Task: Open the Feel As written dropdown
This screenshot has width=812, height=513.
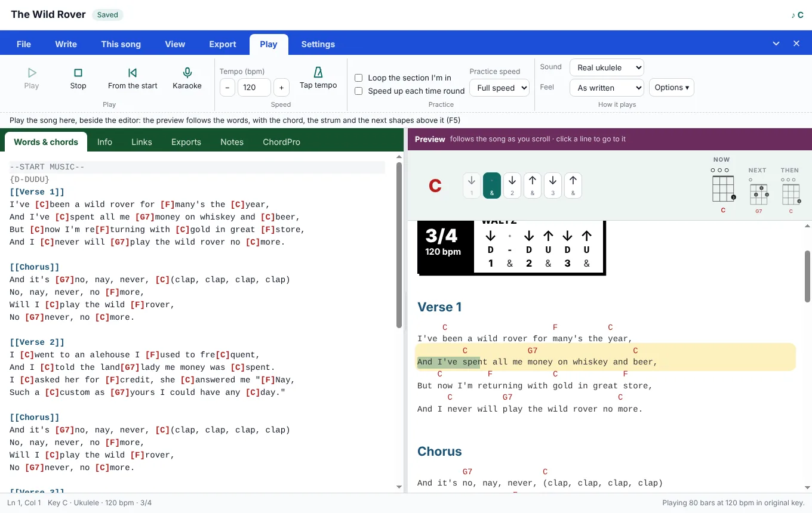Action: pyautogui.click(x=607, y=88)
